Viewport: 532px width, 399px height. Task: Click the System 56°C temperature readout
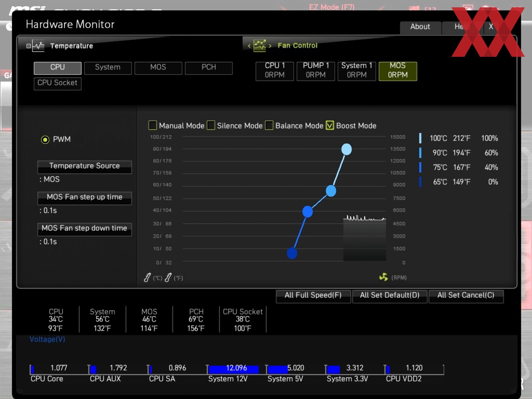coord(103,319)
